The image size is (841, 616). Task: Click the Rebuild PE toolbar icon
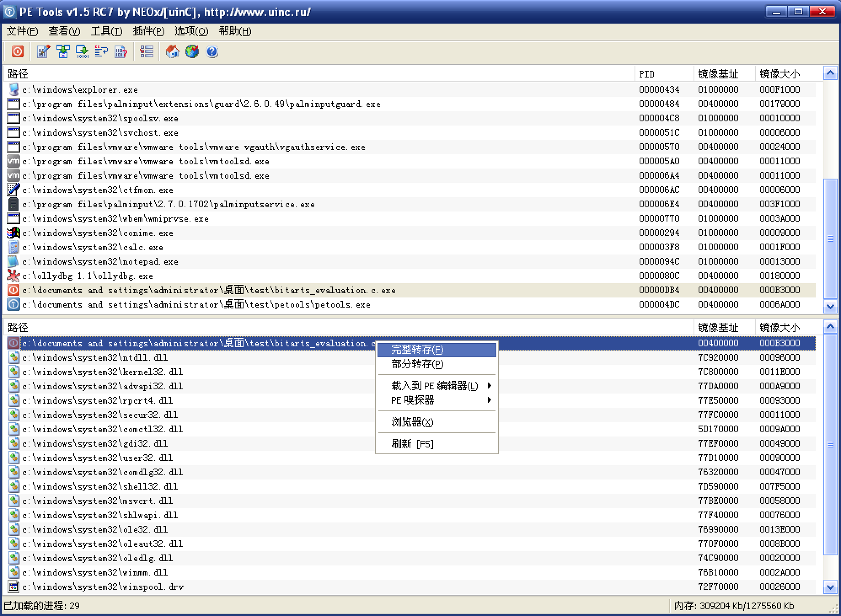pyautogui.click(x=63, y=52)
